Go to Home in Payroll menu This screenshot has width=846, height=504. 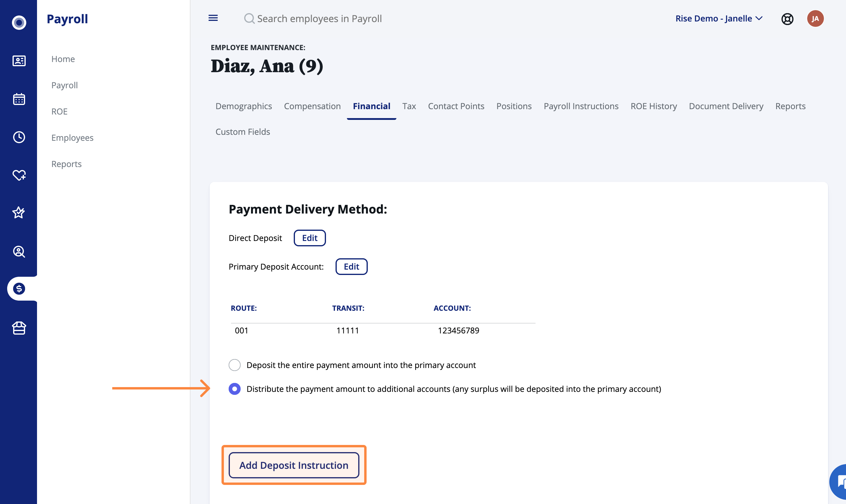tap(63, 59)
